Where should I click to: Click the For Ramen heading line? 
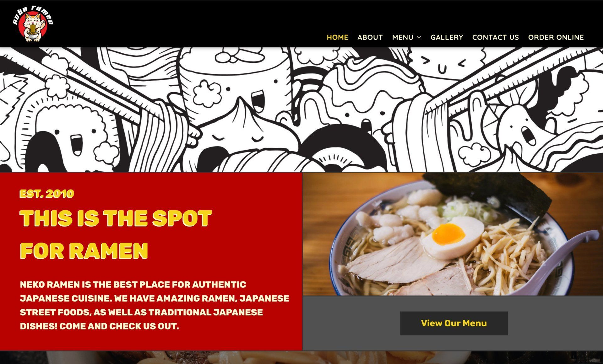coord(84,250)
